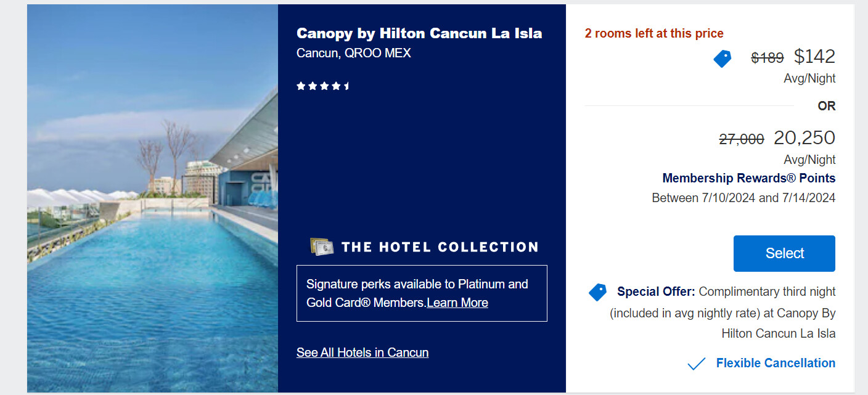Click the Special Offer bold label text
This screenshot has height=395, width=868.
656,291
